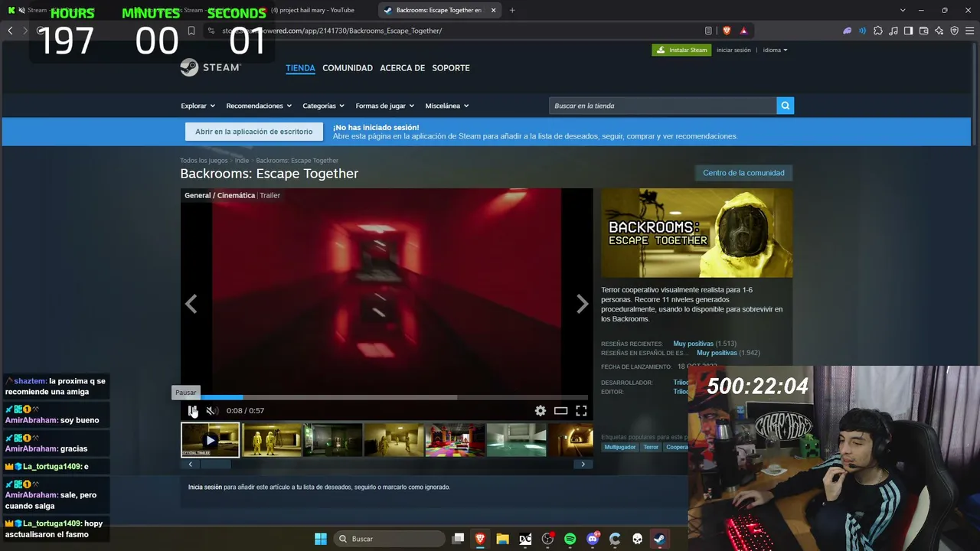Open the COMUNIDAD menu
Image resolution: width=980 pixels, height=551 pixels.
click(x=348, y=68)
